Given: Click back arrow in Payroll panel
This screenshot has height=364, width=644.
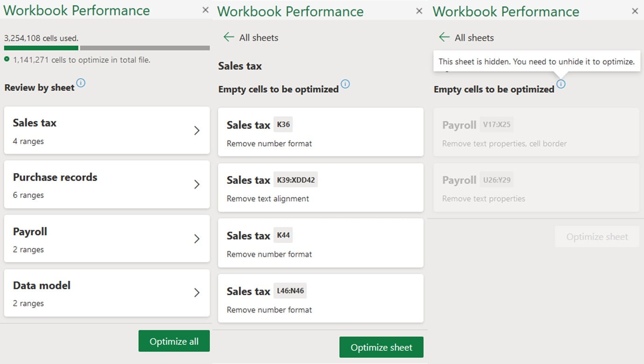Looking at the screenshot, I should [444, 37].
